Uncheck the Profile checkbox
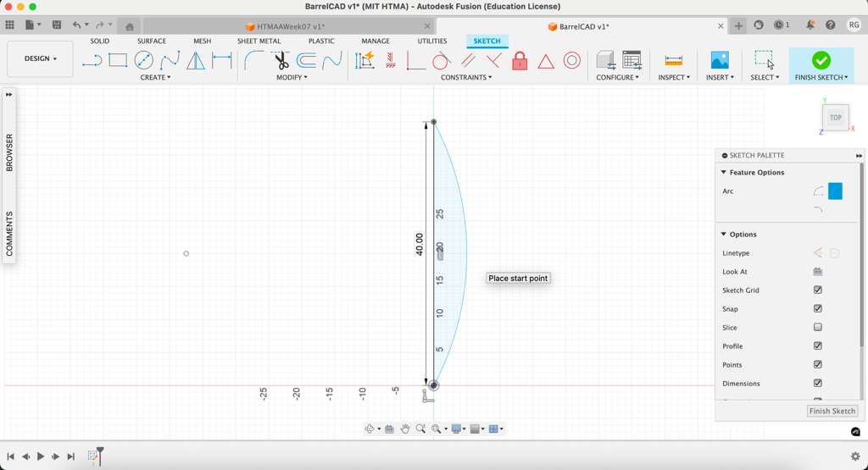This screenshot has width=868, height=470. 817,346
